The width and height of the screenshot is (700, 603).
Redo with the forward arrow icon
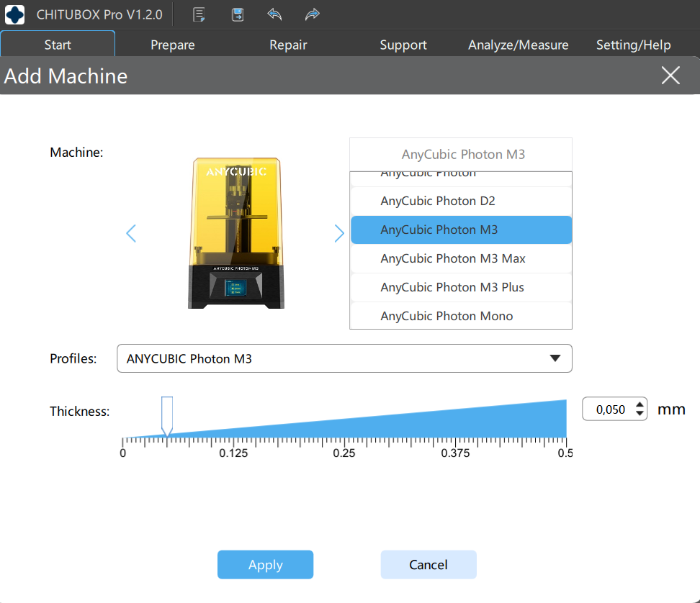[312, 14]
